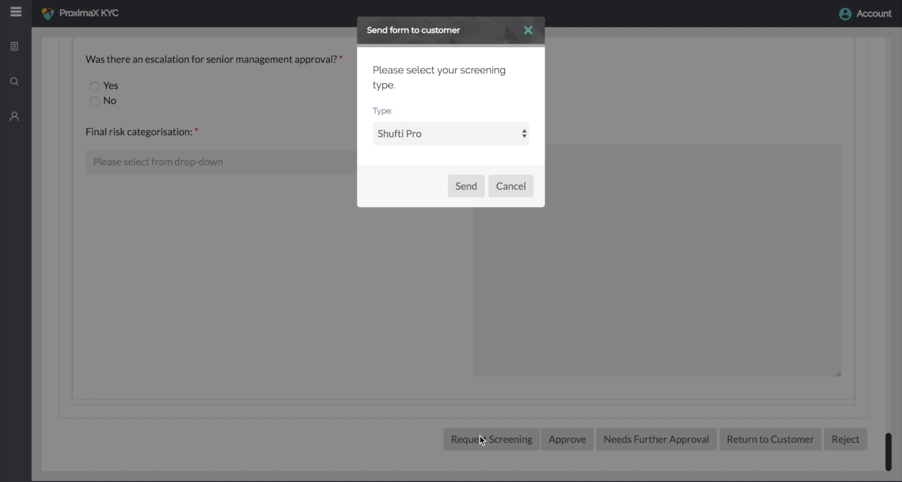
Task: Choose Needs Further Approval
Action: point(656,439)
